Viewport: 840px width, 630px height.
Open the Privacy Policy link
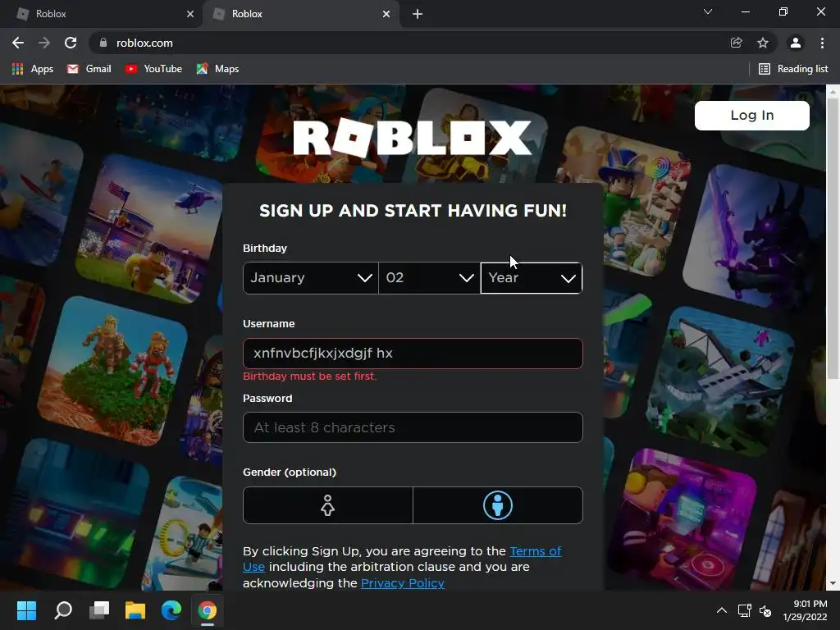coord(402,583)
